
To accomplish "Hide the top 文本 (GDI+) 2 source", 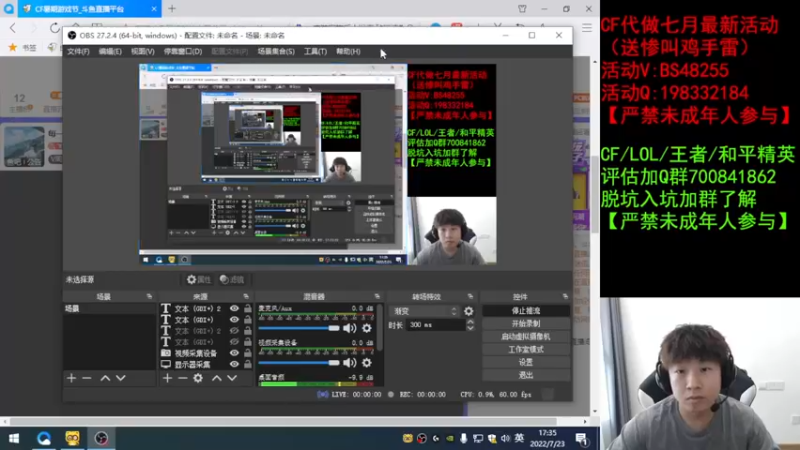I will 234,309.
